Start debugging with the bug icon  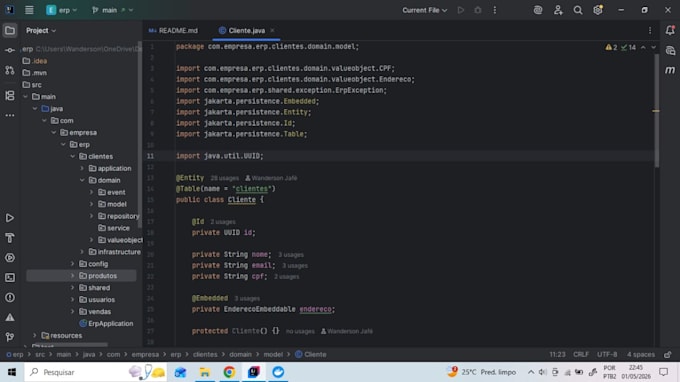click(x=477, y=10)
